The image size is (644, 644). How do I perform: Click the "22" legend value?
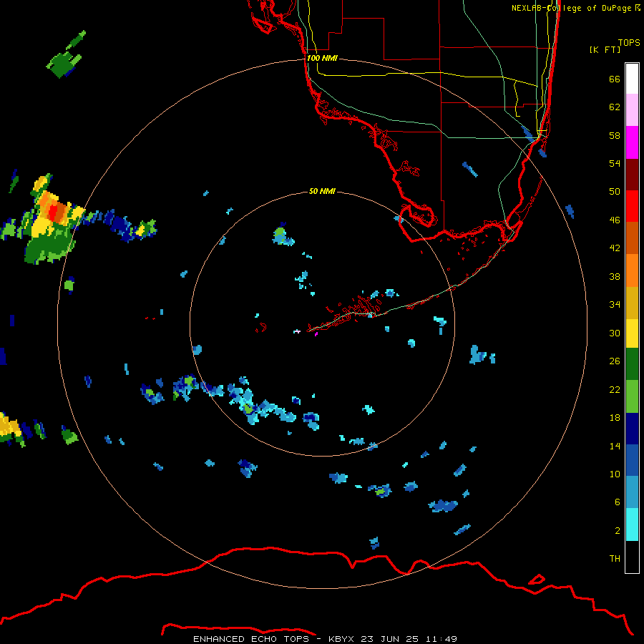615,390
